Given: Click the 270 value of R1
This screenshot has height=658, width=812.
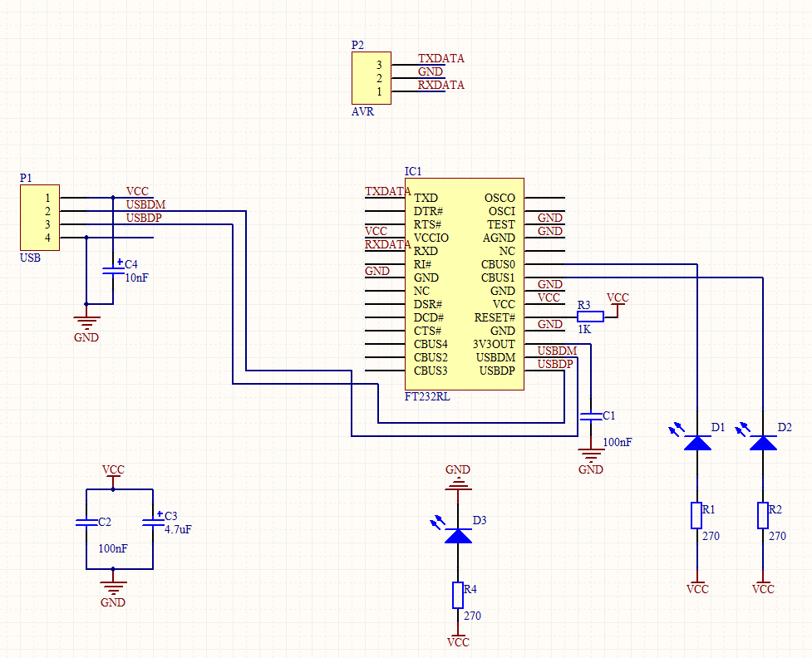Looking at the screenshot, I should pos(711,536).
